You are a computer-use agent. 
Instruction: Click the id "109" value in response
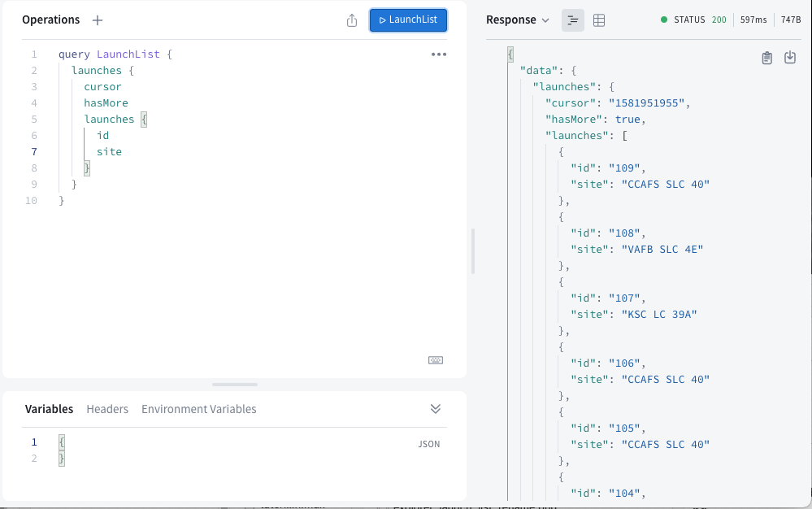pos(624,168)
